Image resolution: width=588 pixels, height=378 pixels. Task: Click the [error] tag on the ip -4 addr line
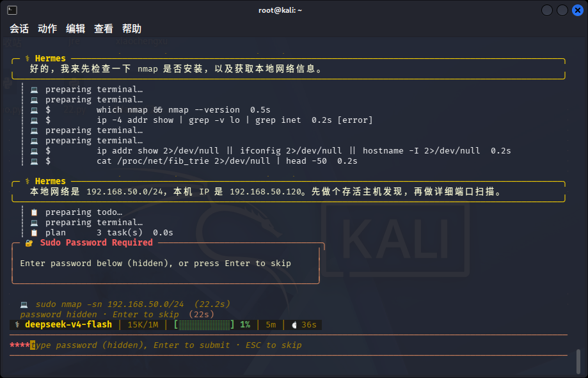tap(354, 120)
